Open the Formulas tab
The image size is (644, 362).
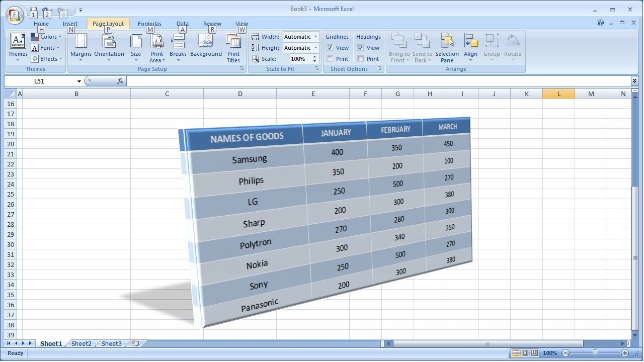(149, 24)
